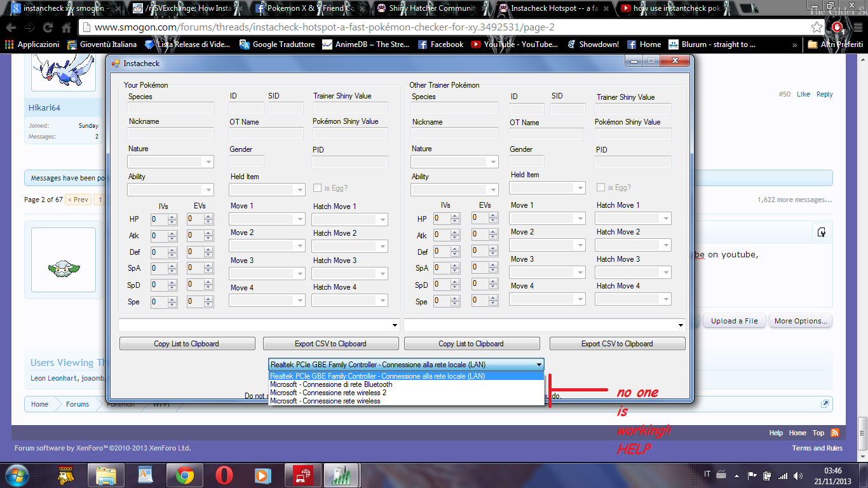Open Action Center flag in the tray
This screenshot has width=868, height=488.
(752, 475)
